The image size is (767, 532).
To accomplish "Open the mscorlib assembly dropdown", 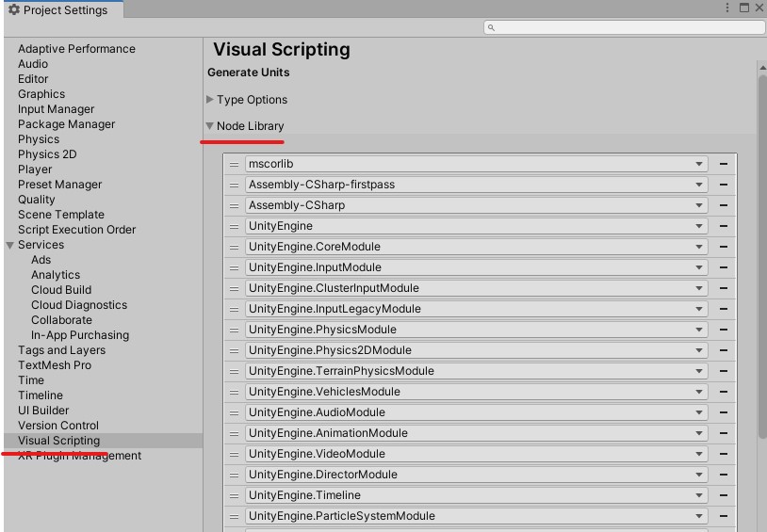I will (477, 164).
